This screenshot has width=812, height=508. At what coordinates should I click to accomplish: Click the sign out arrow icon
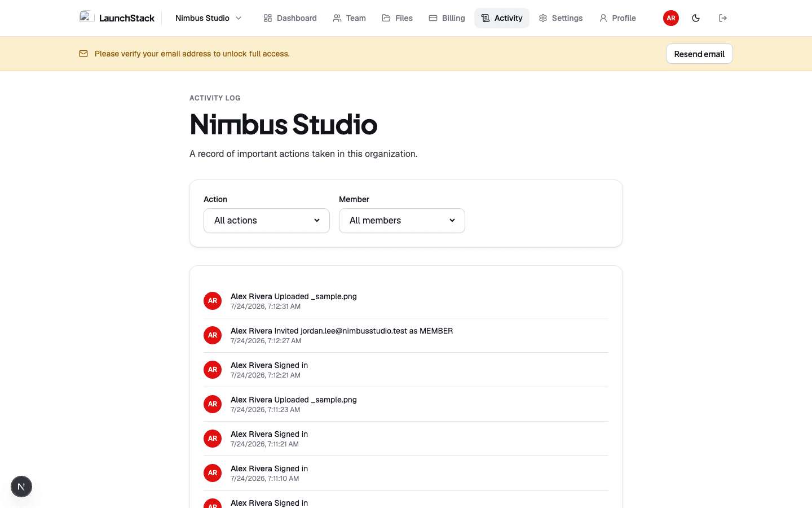click(723, 18)
